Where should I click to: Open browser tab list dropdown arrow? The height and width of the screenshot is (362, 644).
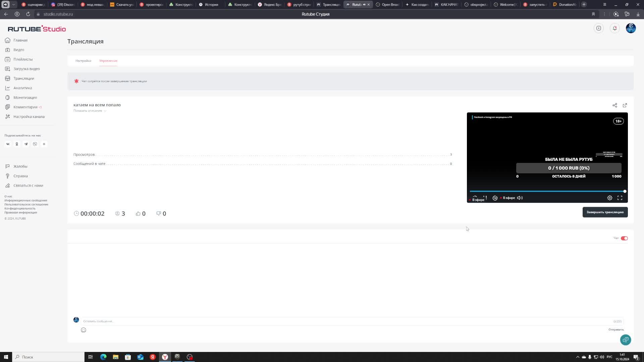pos(14,4)
